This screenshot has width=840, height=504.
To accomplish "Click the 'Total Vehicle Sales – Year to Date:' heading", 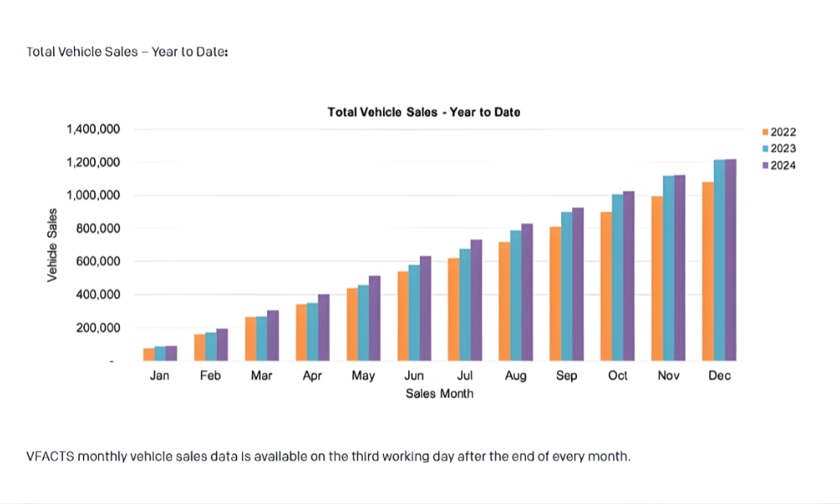I will [128, 52].
